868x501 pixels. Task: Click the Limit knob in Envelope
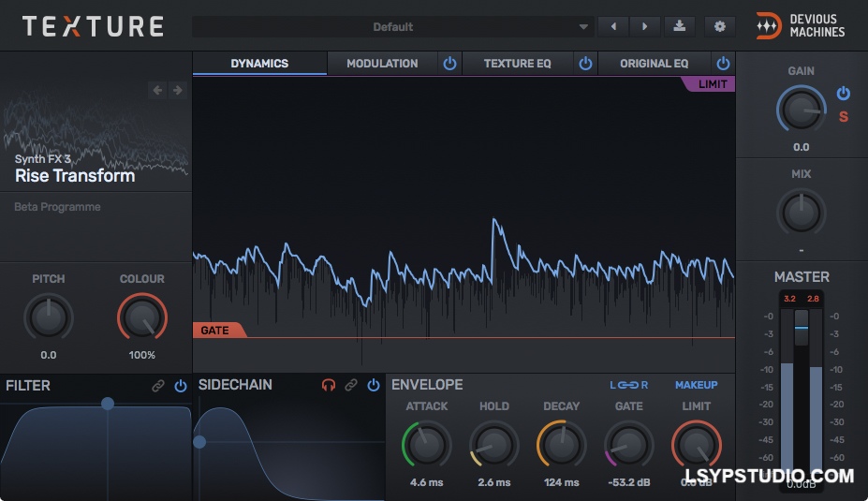click(x=697, y=445)
